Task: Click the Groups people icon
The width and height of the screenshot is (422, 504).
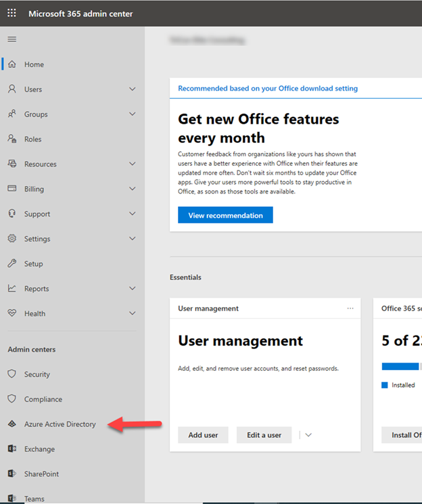Action: [12, 114]
